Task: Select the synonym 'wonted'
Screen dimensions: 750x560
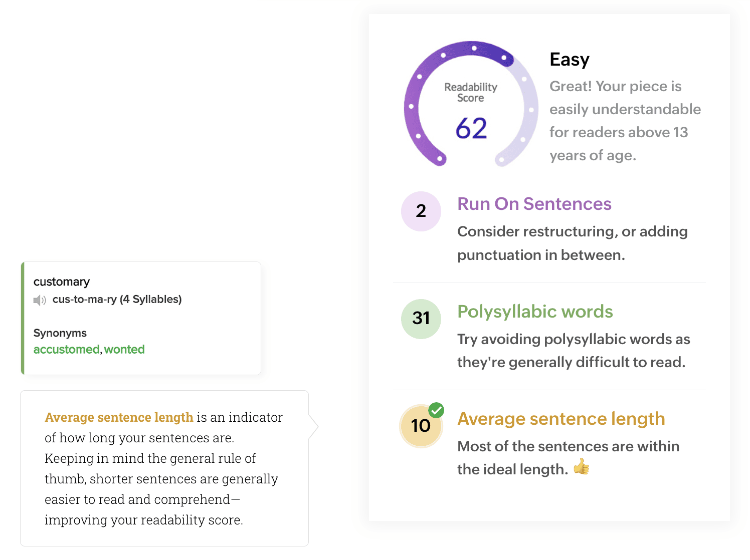Action: tap(124, 350)
